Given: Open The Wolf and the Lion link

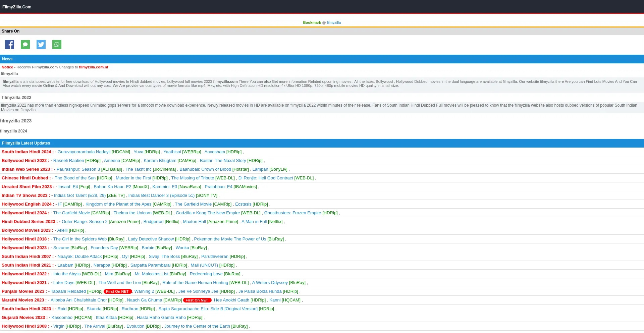Looking at the screenshot, I should pos(120,283).
